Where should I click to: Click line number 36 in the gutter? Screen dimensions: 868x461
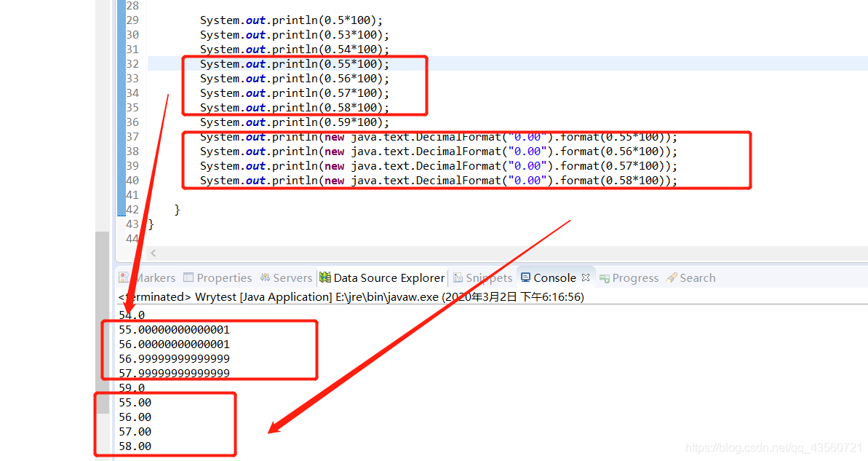click(x=132, y=122)
